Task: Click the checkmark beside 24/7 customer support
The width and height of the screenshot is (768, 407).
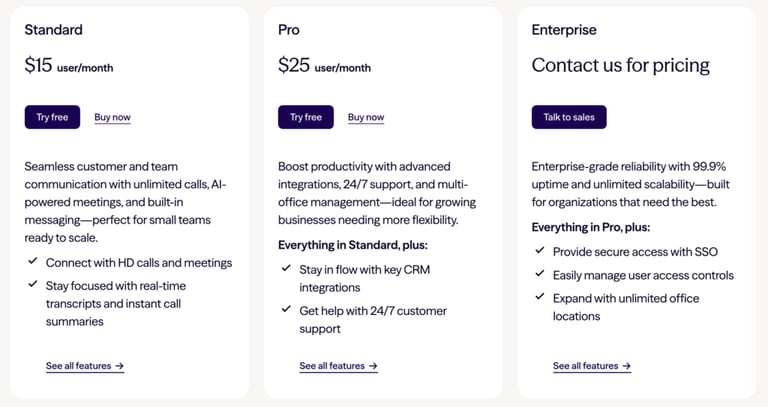Action: [286, 309]
